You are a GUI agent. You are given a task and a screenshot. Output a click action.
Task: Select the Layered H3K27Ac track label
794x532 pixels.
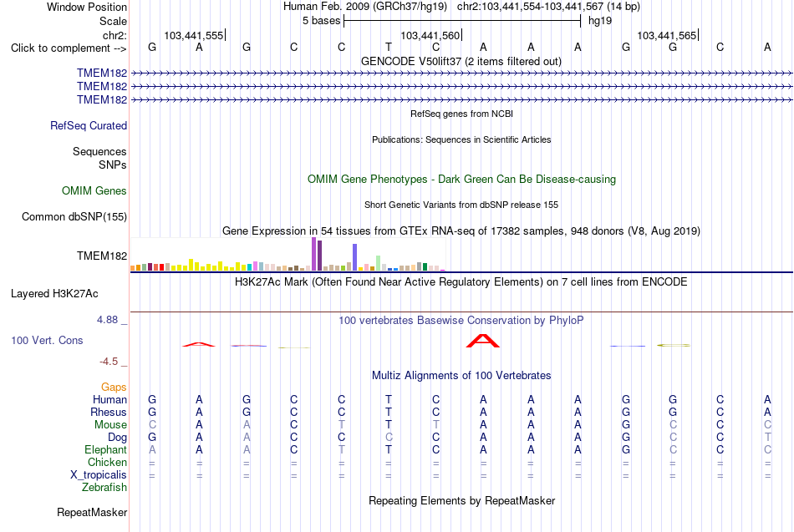click(x=54, y=294)
